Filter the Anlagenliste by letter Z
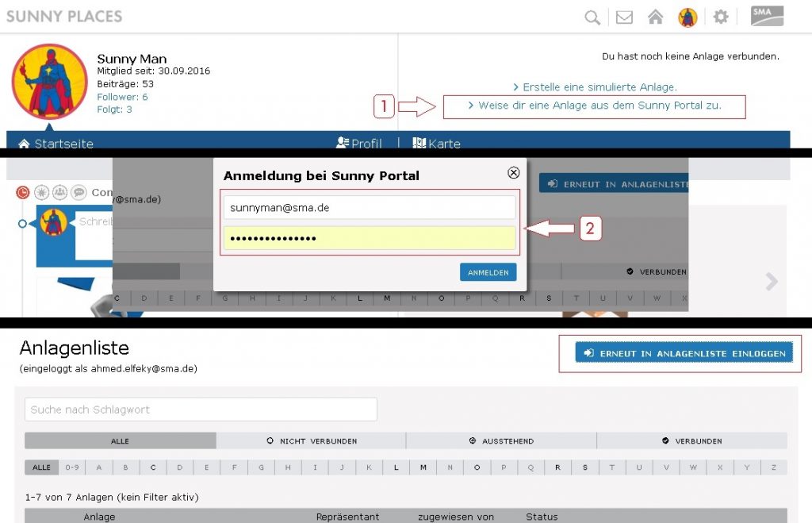 (x=774, y=467)
